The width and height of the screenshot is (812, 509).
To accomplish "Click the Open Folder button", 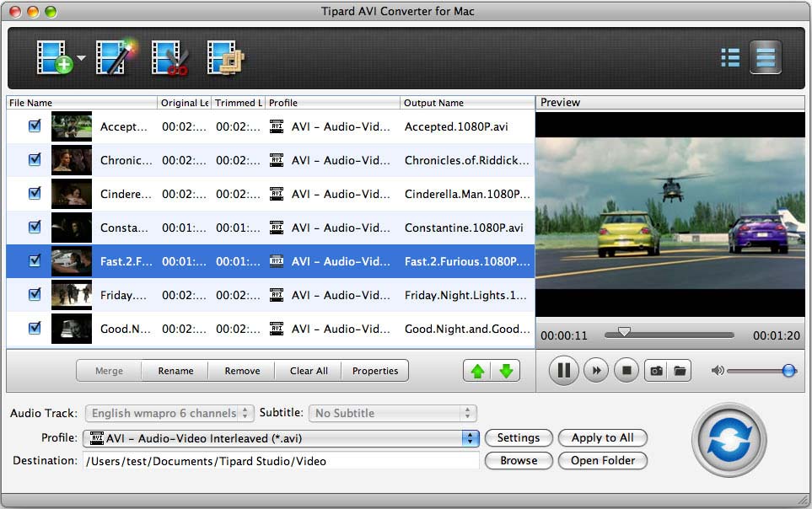I will pyautogui.click(x=602, y=460).
